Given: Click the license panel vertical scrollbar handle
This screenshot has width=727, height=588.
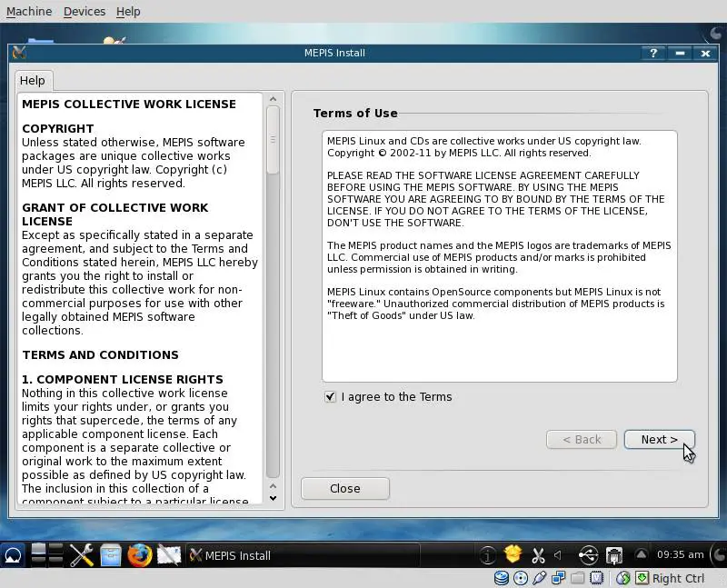Looking at the screenshot, I should (274, 140).
